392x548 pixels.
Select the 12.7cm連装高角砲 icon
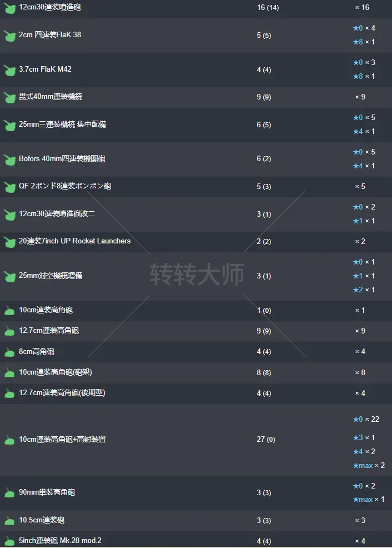[9, 331]
